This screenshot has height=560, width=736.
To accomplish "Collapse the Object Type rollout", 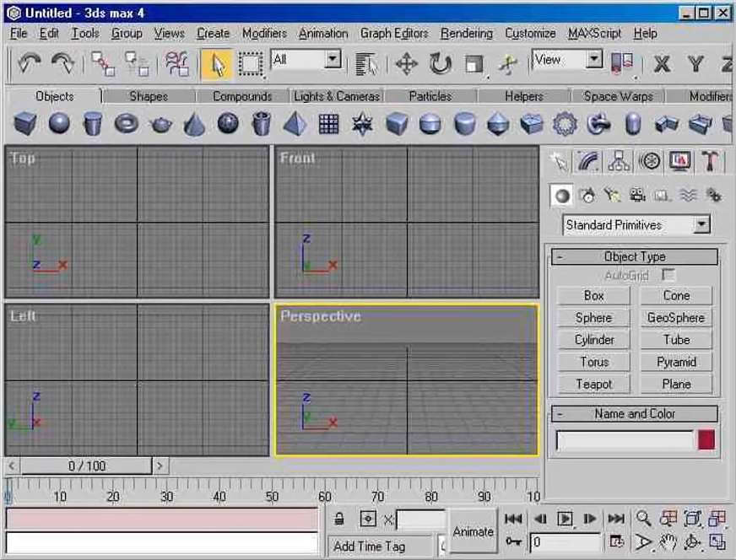I will coord(635,256).
